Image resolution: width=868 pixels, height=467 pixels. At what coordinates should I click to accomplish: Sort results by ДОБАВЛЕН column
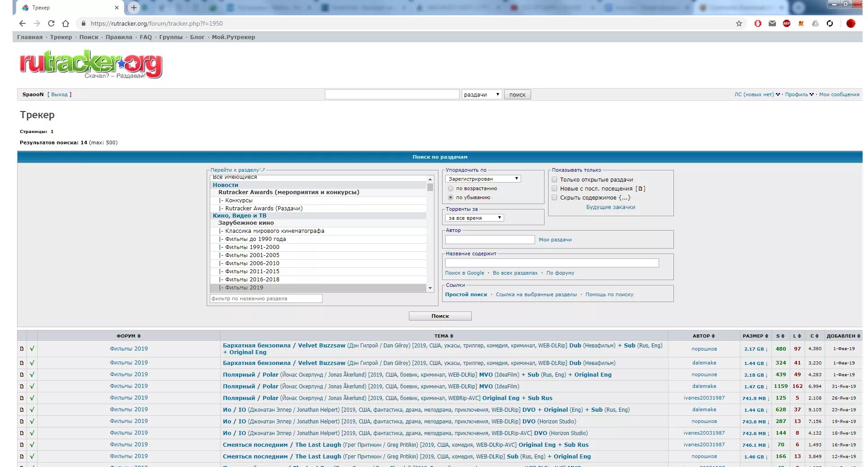point(843,336)
